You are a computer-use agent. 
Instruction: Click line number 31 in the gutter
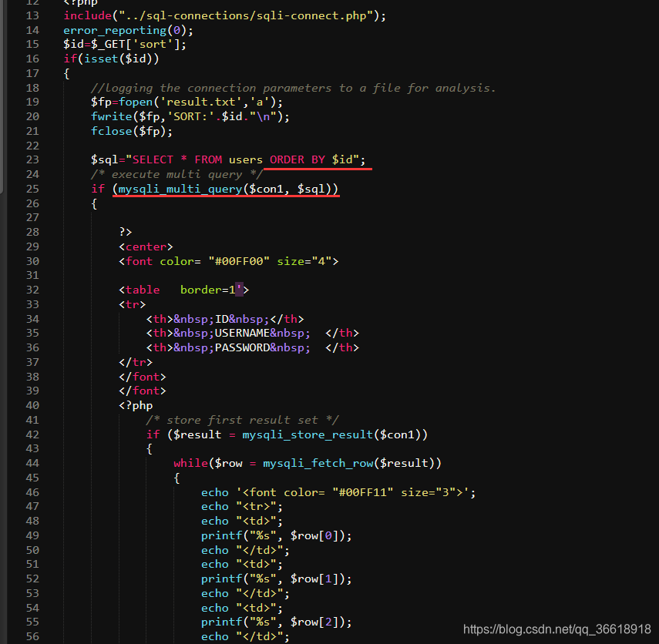[32, 276]
